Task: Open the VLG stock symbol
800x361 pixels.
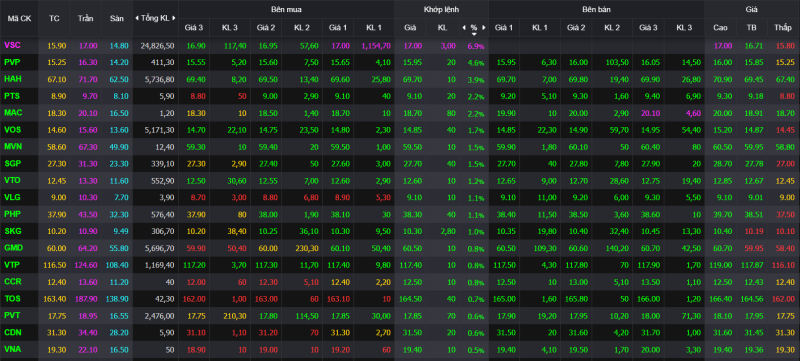Action: pos(12,197)
